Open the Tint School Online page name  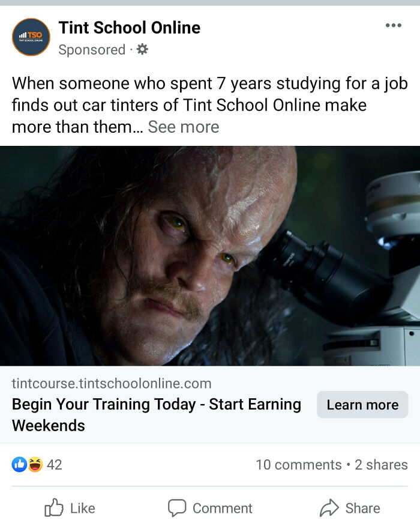coord(130,28)
